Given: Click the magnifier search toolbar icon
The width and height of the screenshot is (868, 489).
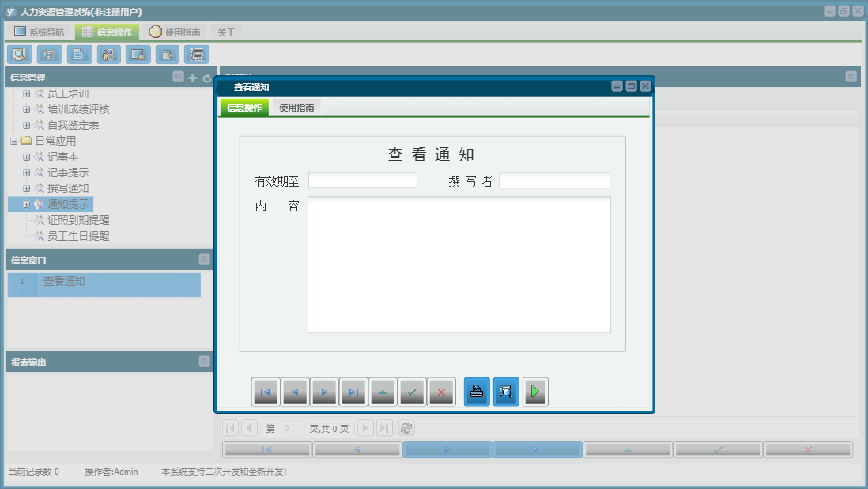Looking at the screenshot, I should pyautogui.click(x=20, y=55).
